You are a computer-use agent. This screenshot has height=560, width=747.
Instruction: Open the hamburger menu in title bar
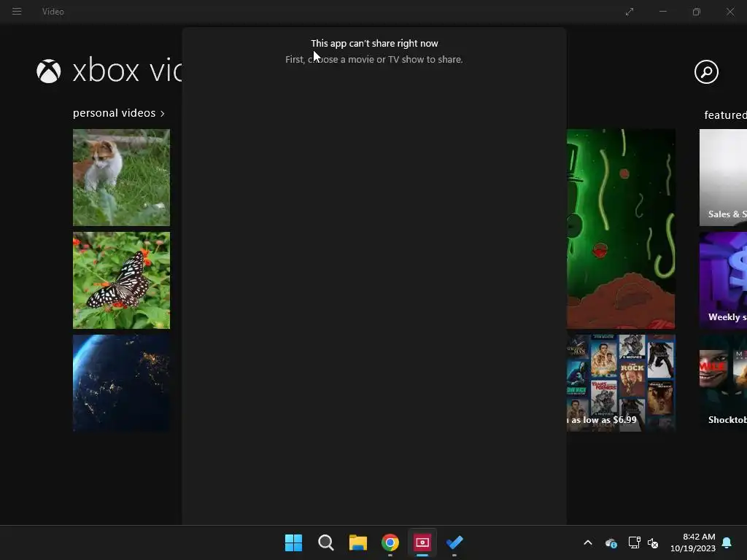(x=17, y=12)
